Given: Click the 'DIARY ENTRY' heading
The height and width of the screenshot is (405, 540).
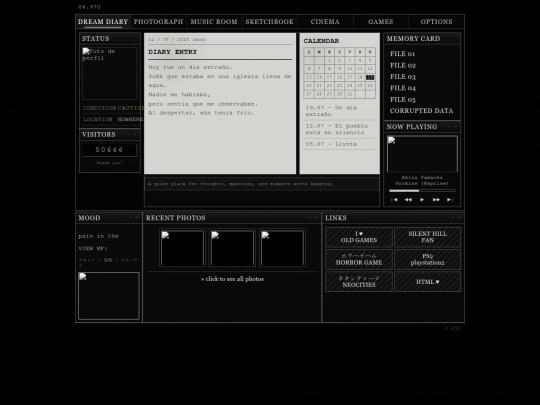Looking at the screenshot, I should pos(173,52).
